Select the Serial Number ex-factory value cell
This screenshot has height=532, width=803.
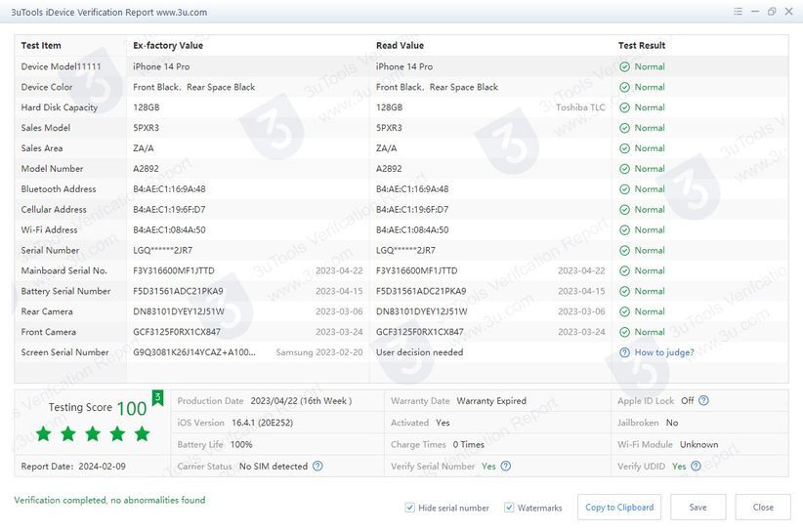coord(162,250)
